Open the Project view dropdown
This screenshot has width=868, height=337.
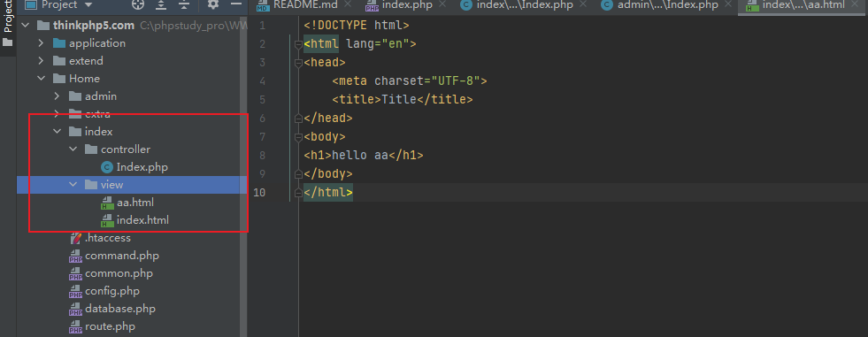(x=58, y=5)
